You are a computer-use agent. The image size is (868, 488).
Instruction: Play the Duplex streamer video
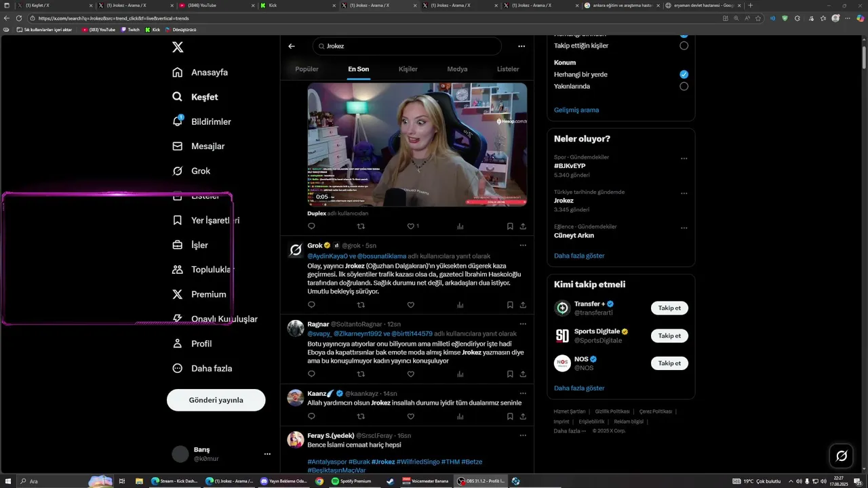click(417, 144)
